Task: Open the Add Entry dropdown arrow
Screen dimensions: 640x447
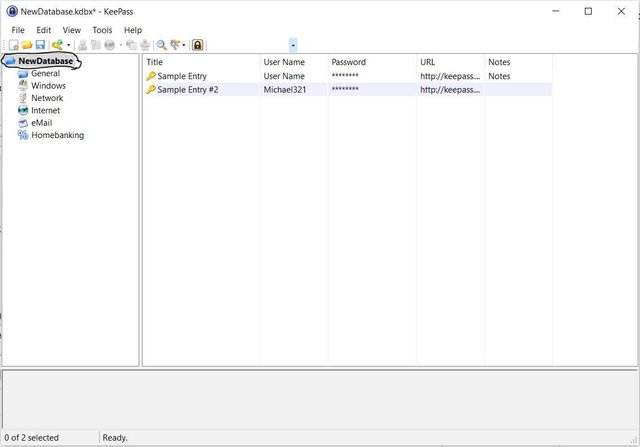Action: click(x=69, y=45)
